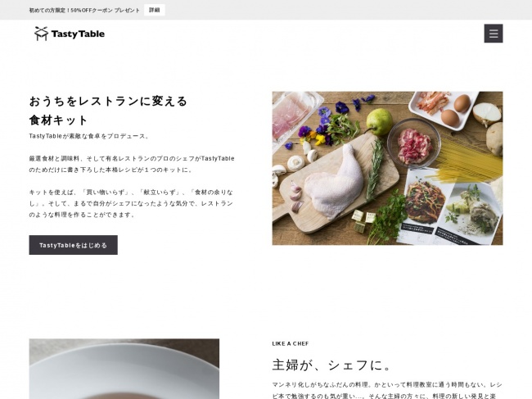Click the recipe cards in the photo
This screenshot has width=532, height=399.
coord(449,207)
